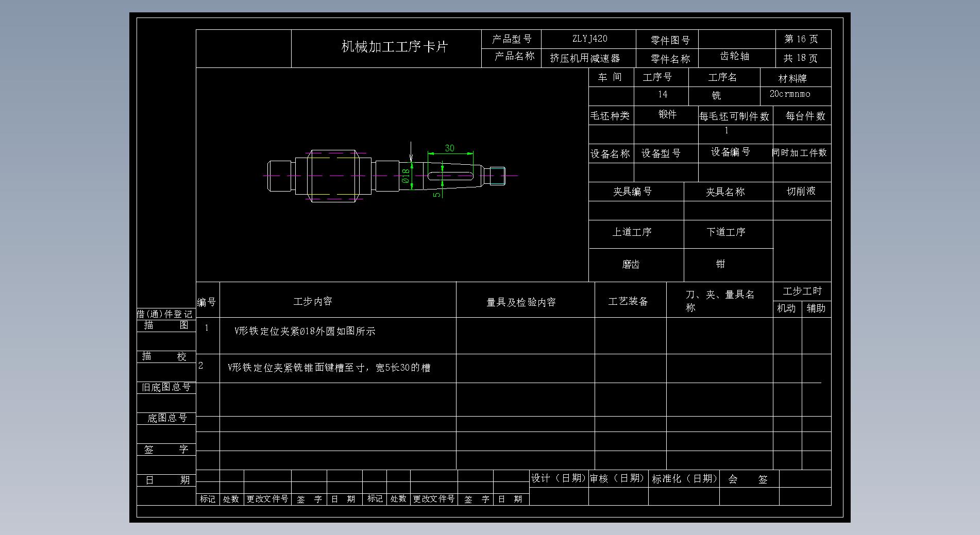Select the '上道工序' label
The width and height of the screenshot is (980, 535).
click(632, 232)
